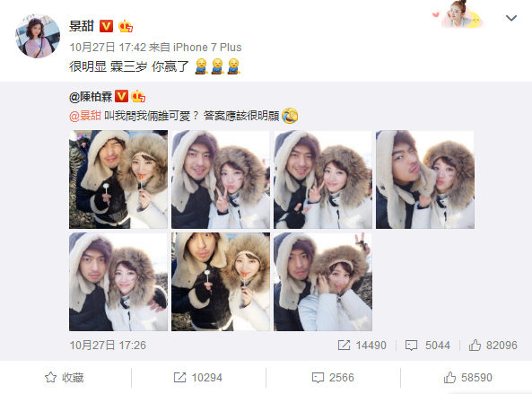Click the crown membership icon beside 景甜
532x394 pixels.
tap(126, 26)
